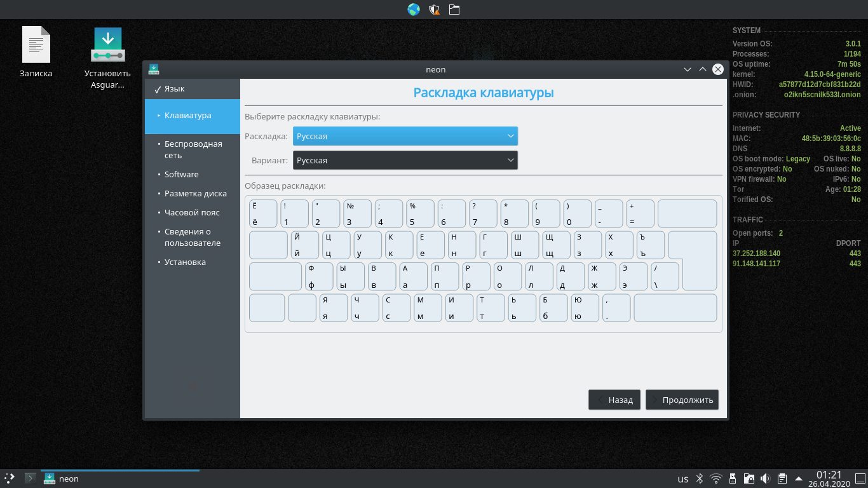The height and width of the screenshot is (488, 868).
Task: Click the Internet status Active
Action: click(x=850, y=128)
